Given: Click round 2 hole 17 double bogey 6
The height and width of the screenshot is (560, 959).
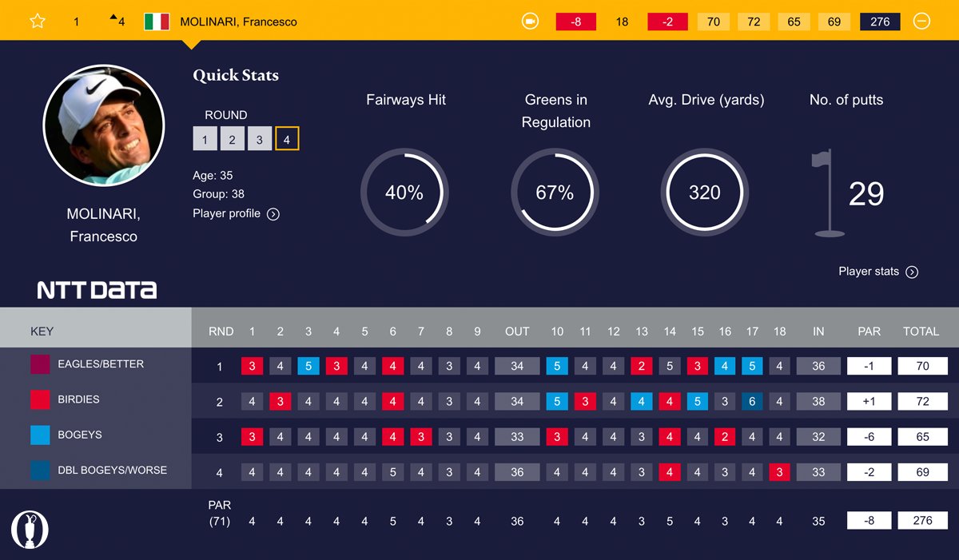Looking at the screenshot, I should point(752,401).
